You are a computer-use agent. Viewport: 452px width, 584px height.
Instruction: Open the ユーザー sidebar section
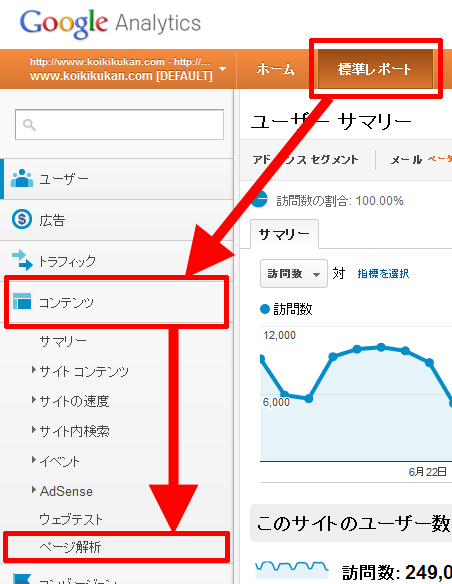118,179
